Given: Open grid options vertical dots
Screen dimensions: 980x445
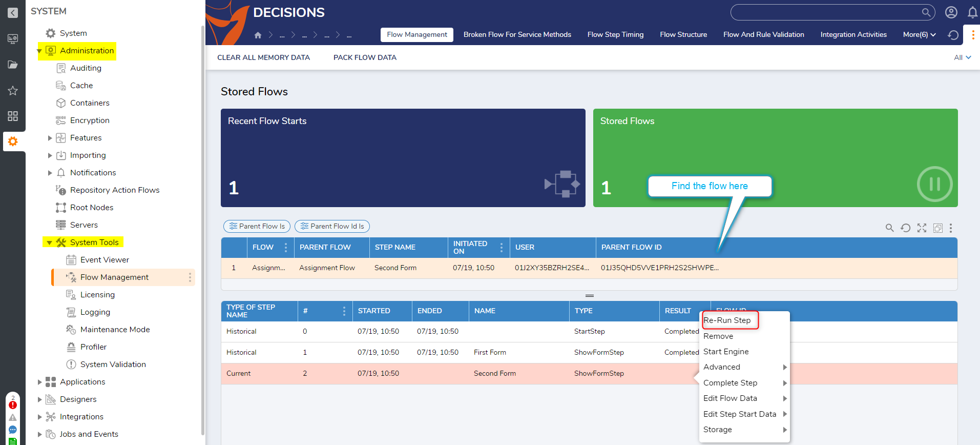Looking at the screenshot, I should point(951,228).
